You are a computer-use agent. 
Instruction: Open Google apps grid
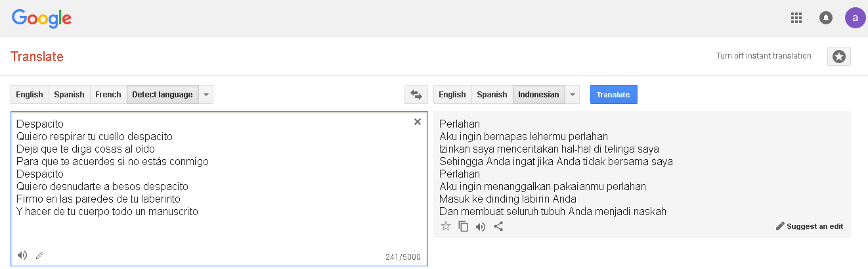[x=796, y=18]
